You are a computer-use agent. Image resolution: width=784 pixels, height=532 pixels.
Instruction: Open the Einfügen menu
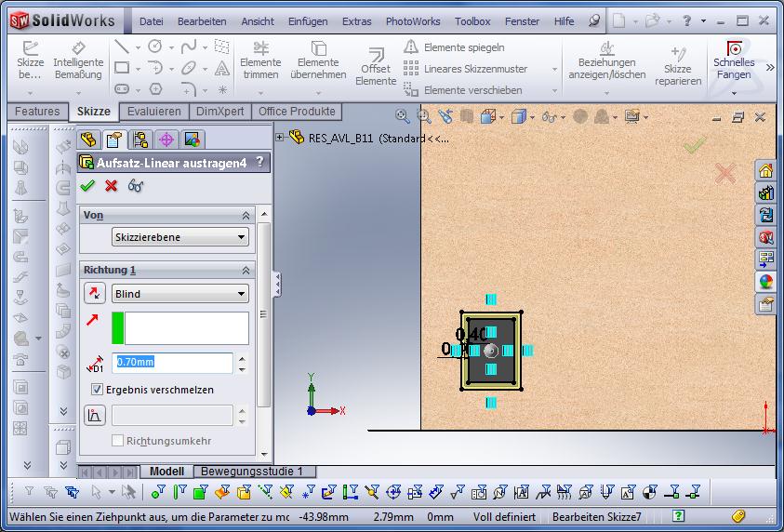coord(307,20)
